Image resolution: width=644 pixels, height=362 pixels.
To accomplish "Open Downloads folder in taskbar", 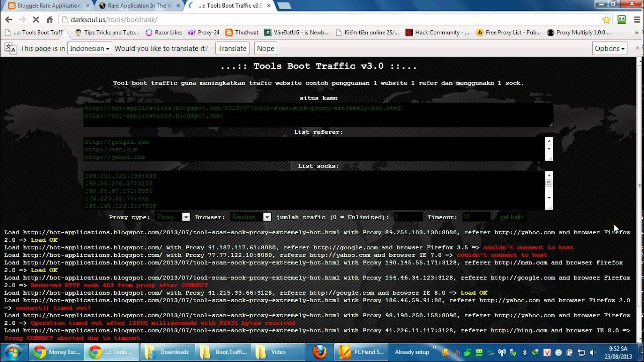I will point(167,352).
